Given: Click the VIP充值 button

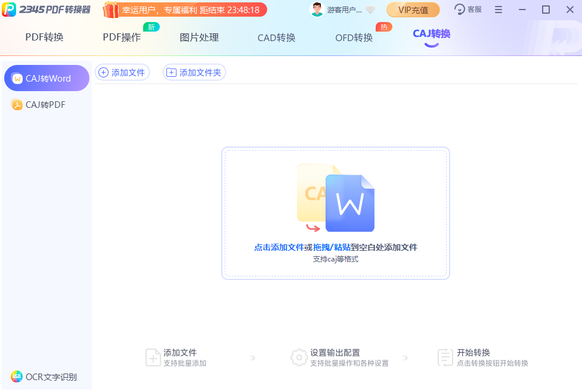Looking at the screenshot, I should coord(413,10).
